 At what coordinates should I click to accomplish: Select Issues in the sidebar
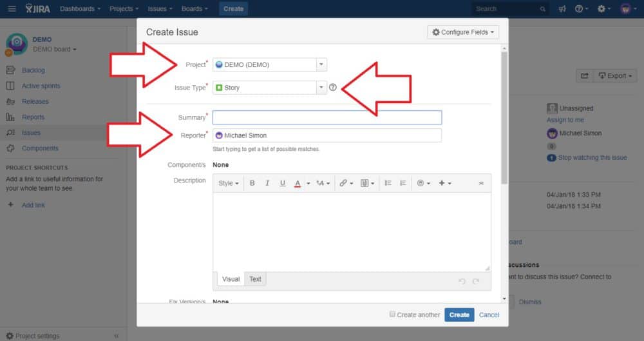(31, 132)
